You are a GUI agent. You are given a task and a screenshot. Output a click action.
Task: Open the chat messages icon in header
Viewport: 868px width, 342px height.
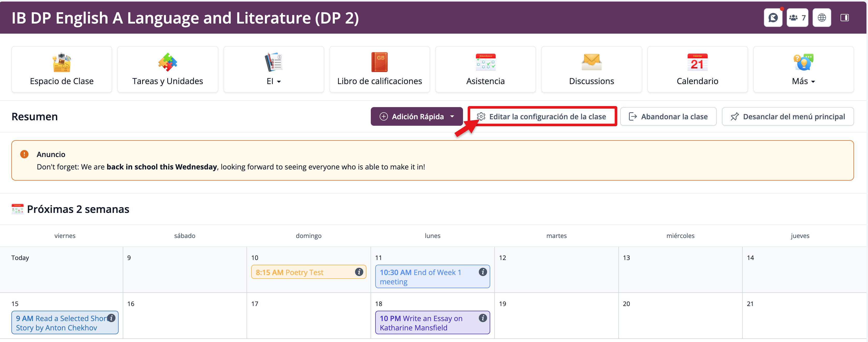click(x=773, y=18)
